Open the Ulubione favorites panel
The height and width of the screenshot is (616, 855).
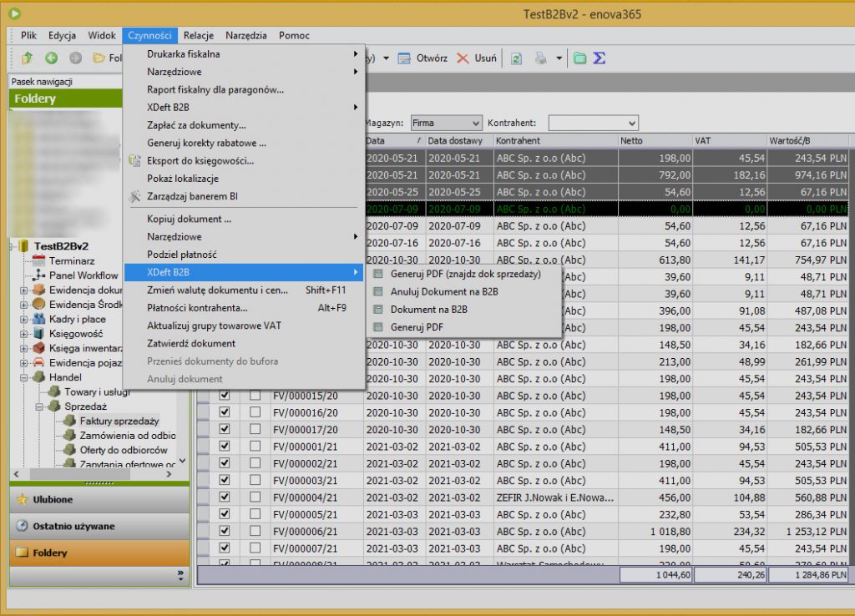[x=53, y=499]
